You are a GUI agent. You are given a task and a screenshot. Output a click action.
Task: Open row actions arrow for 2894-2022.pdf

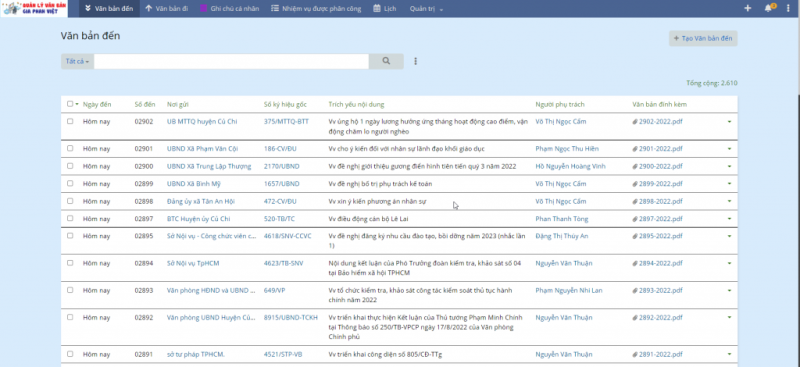pyautogui.click(x=730, y=263)
